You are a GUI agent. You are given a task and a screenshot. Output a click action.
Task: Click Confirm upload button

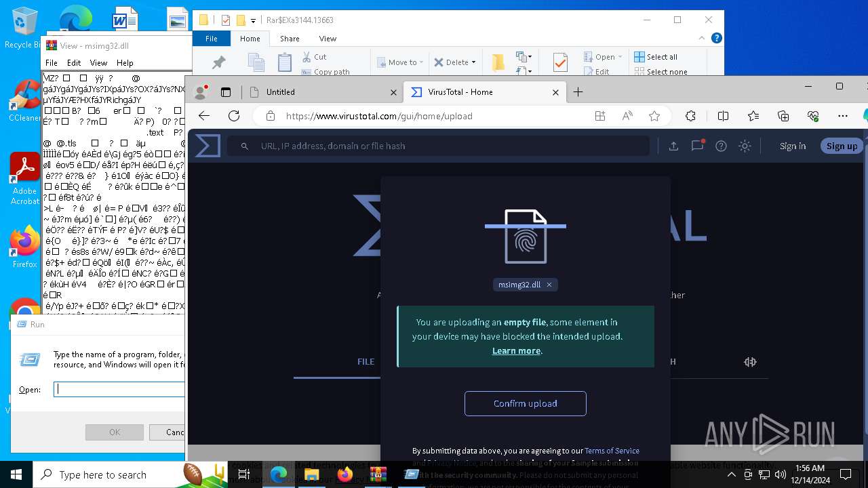(526, 403)
